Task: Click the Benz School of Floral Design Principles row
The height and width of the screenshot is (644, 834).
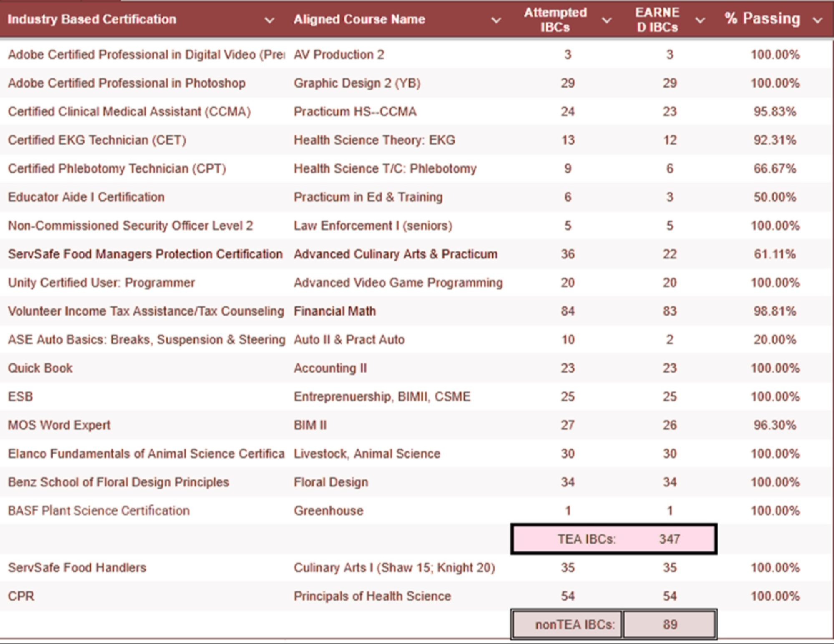Action: [118, 482]
